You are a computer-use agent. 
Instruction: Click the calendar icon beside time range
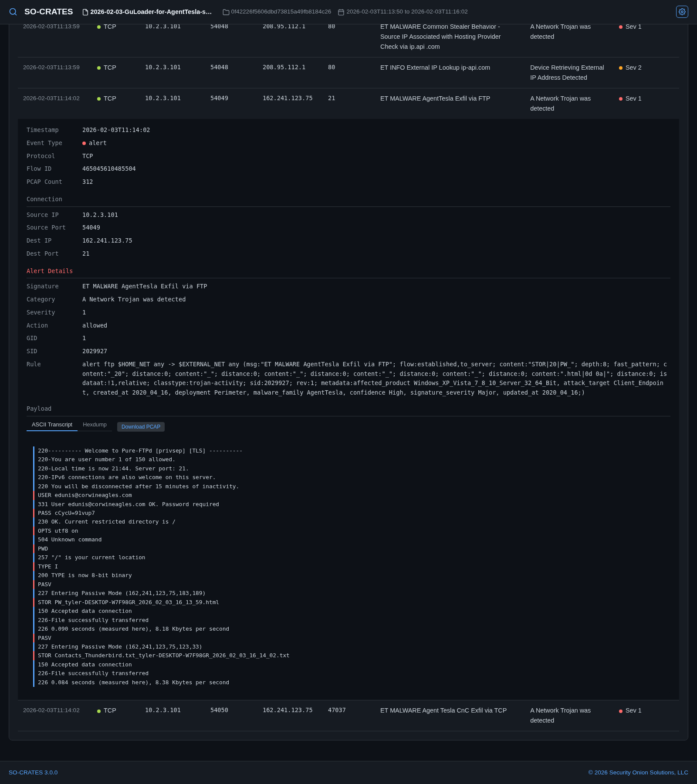coord(341,12)
